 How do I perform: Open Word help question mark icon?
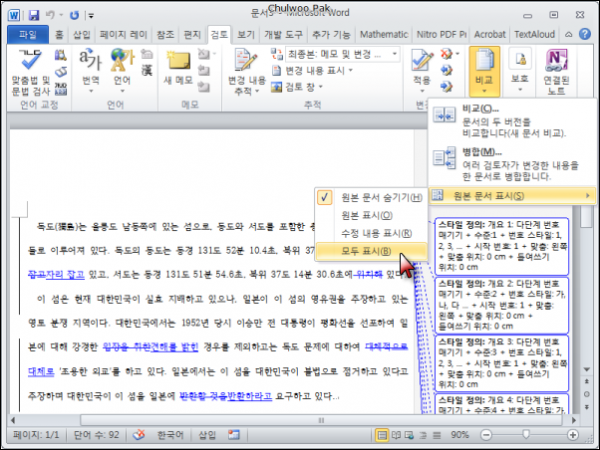tap(585, 34)
